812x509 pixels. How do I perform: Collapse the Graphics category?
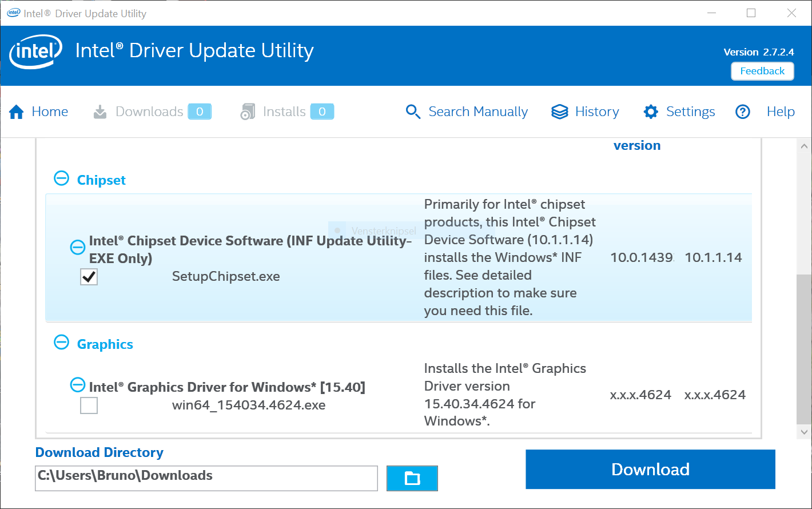(61, 343)
